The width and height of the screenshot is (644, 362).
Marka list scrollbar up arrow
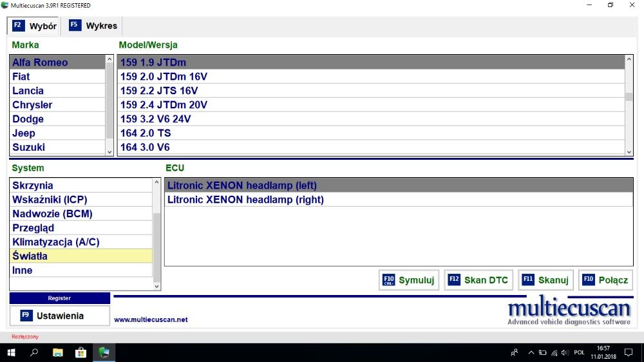click(x=109, y=59)
